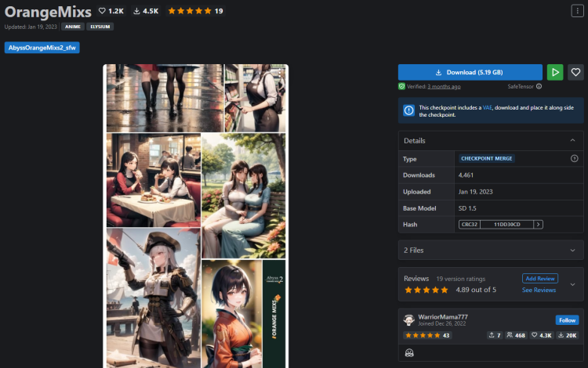The height and width of the screenshot is (368, 588).
Task: Collapse the Details panel
Action: point(572,140)
